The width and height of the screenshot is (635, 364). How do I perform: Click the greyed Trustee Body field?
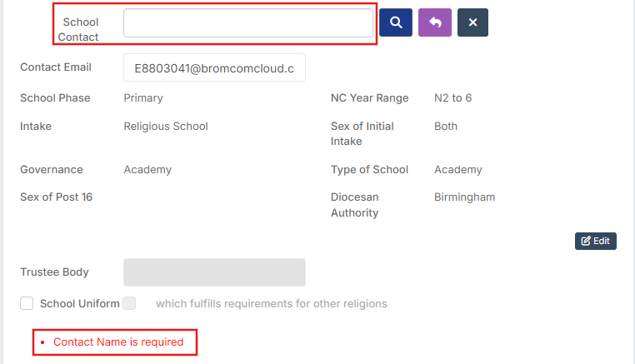[214, 272]
